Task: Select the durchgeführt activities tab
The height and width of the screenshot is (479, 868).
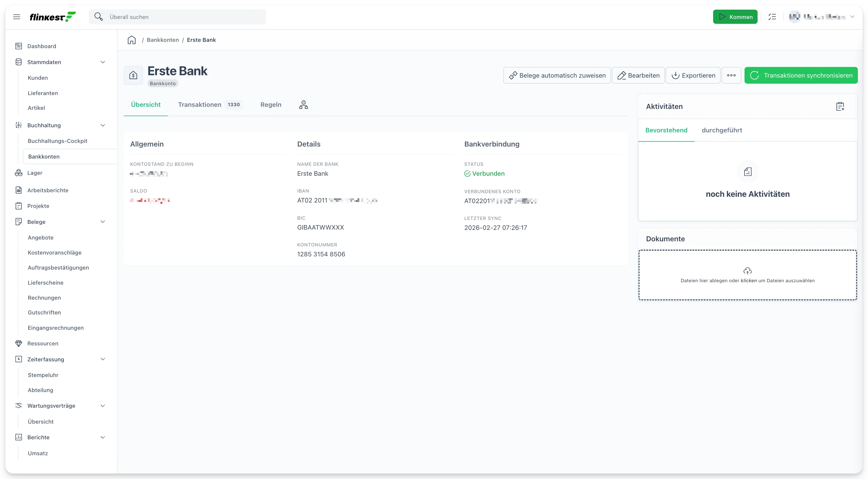Action: click(x=722, y=130)
